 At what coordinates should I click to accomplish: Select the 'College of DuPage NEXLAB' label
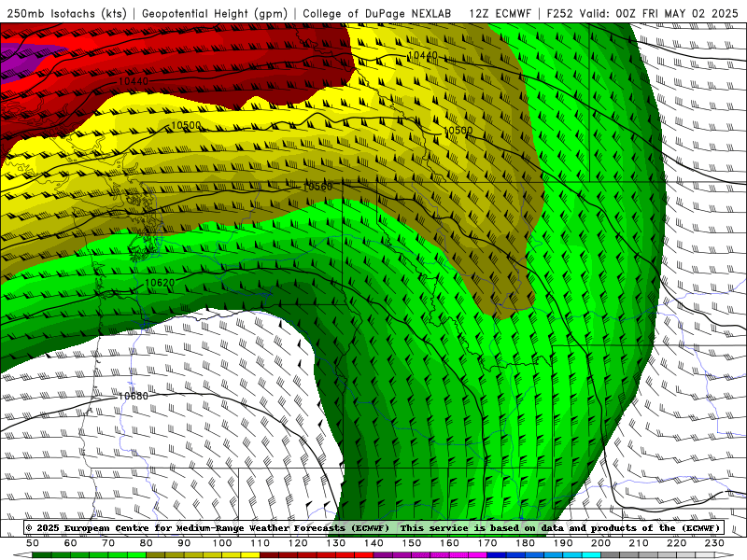click(377, 14)
